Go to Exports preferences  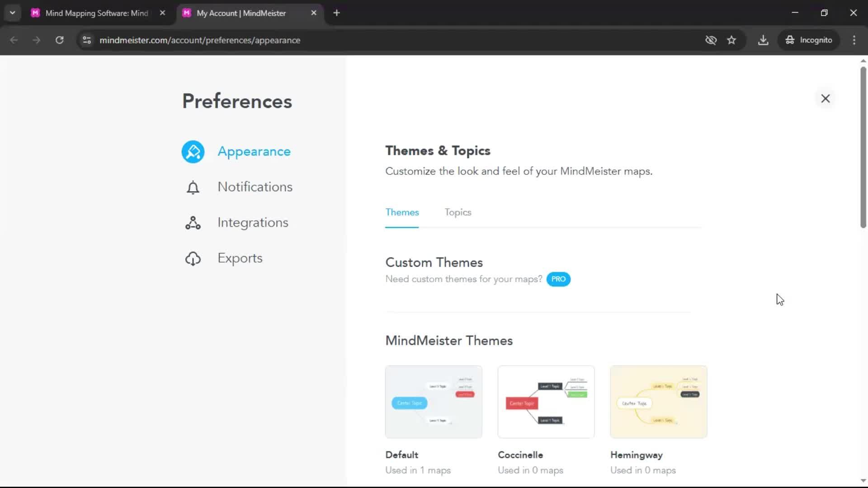(240, 258)
